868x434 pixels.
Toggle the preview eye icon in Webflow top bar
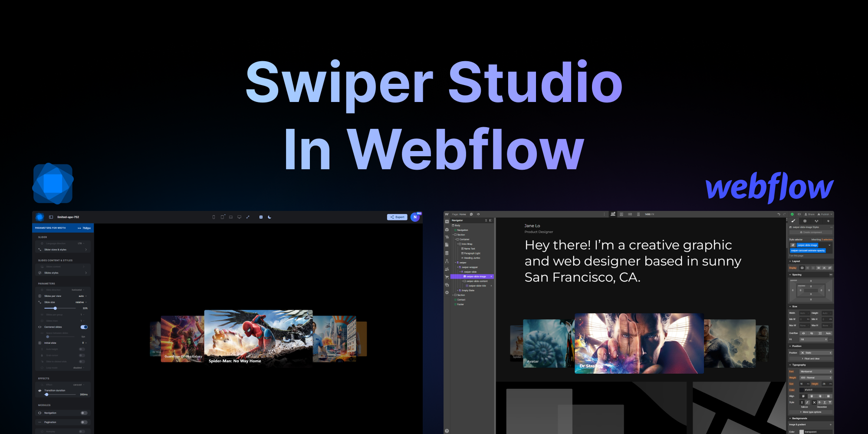pyautogui.click(x=478, y=214)
